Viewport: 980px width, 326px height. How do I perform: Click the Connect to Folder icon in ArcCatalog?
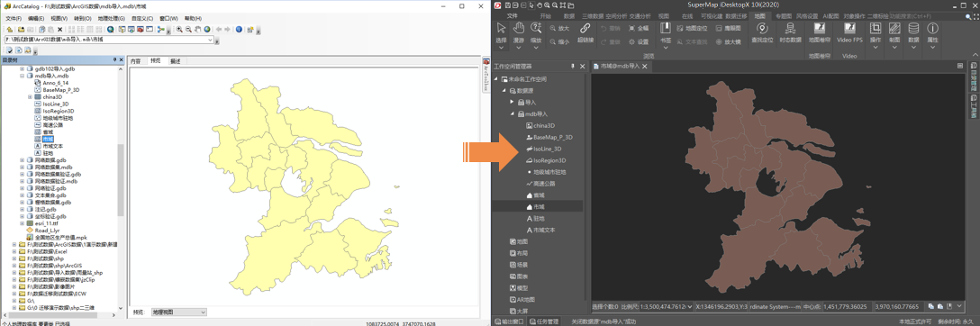coord(22,30)
